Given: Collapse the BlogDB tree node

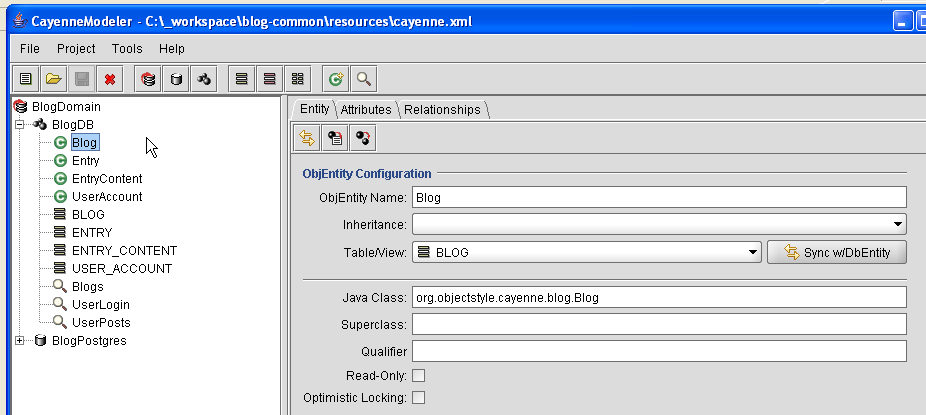Looking at the screenshot, I should (x=19, y=125).
